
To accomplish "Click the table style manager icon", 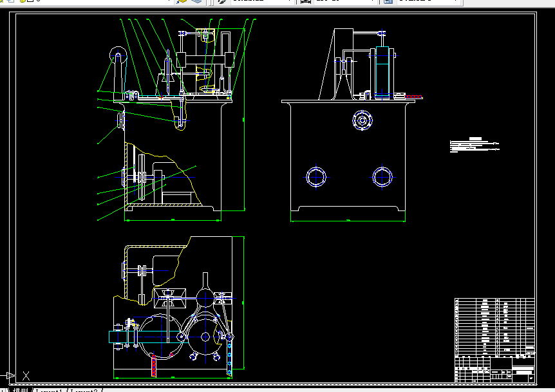I will (x=388, y=1).
